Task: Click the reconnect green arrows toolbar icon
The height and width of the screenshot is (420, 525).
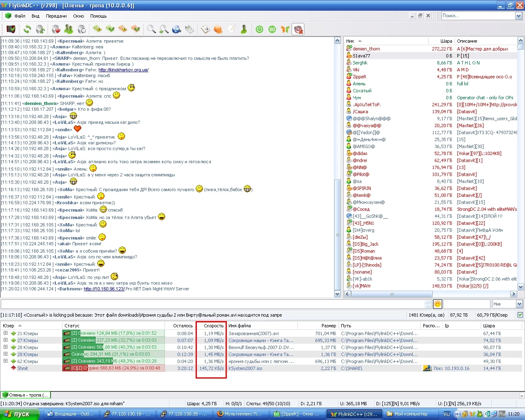Action: pos(27,29)
